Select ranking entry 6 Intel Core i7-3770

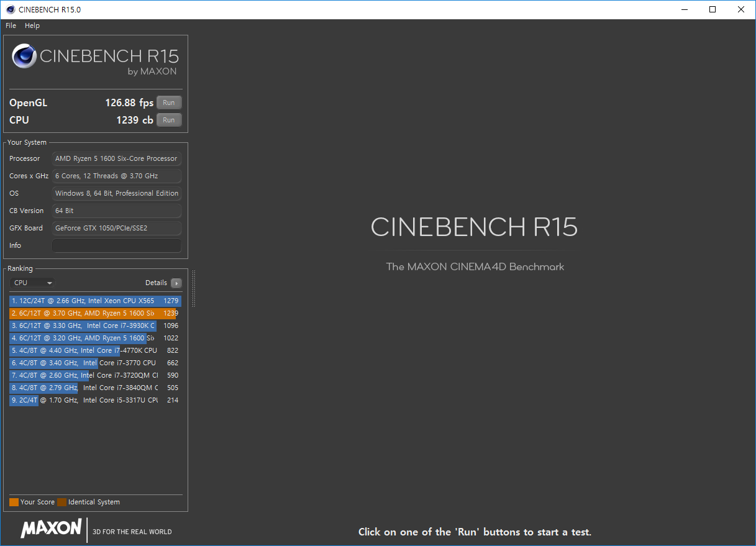94,363
